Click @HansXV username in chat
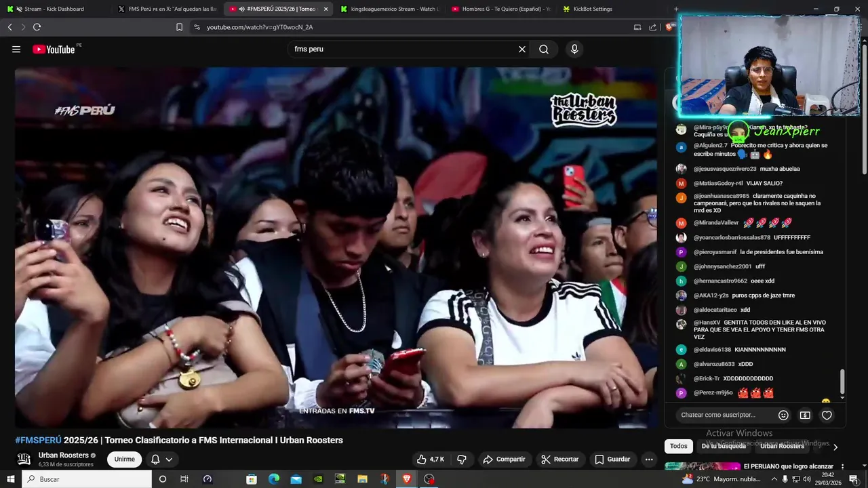 pos(707,323)
